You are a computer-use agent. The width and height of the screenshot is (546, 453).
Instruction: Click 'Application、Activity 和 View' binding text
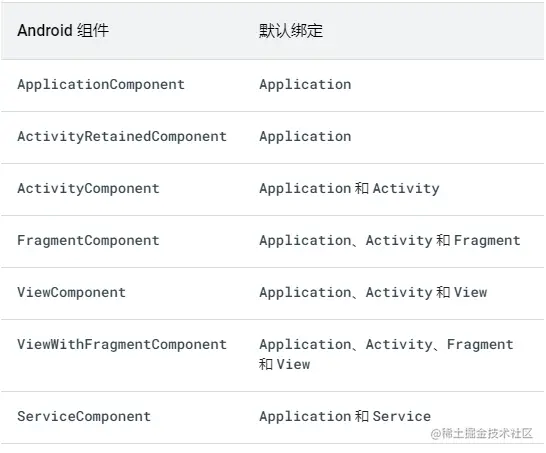click(373, 292)
